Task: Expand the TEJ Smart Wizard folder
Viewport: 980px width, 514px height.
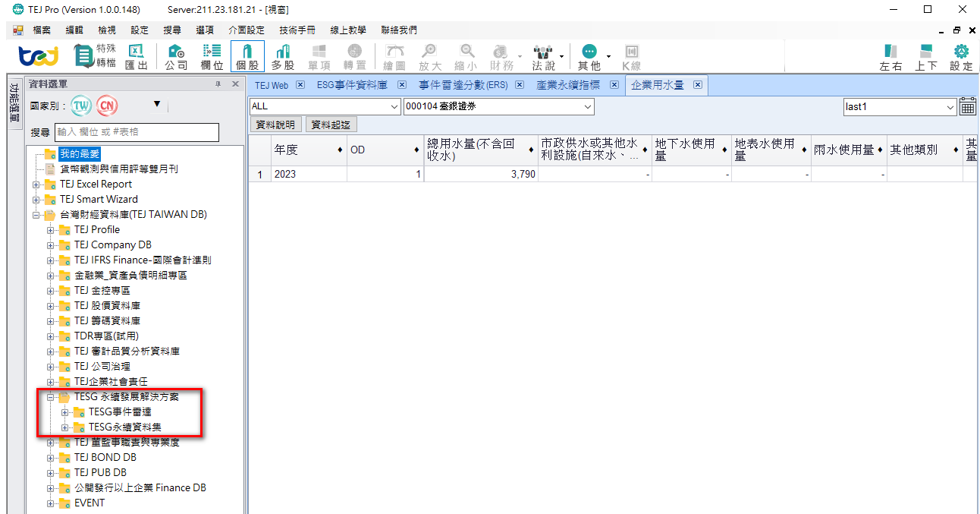Action: click(x=36, y=200)
